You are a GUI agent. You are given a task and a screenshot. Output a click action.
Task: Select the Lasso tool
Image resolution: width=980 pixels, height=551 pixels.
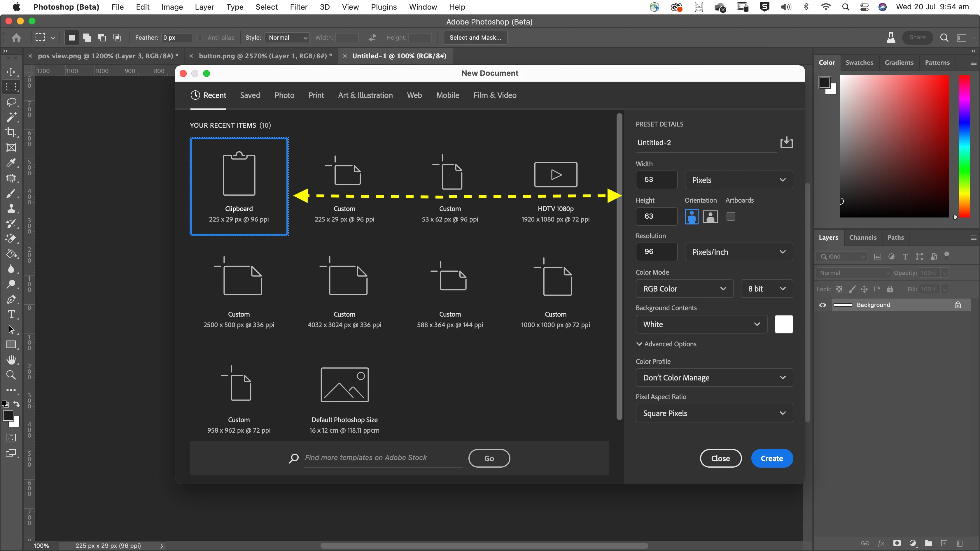click(11, 102)
